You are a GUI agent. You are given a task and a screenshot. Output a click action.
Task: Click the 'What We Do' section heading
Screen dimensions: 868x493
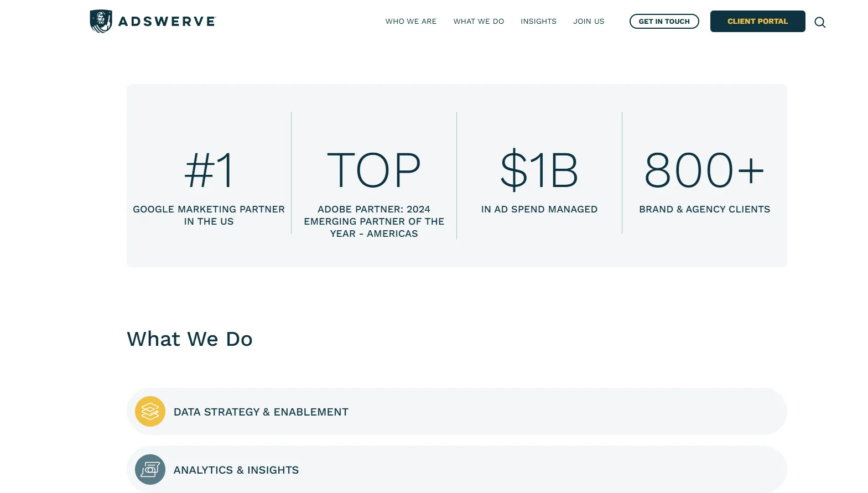(x=190, y=339)
